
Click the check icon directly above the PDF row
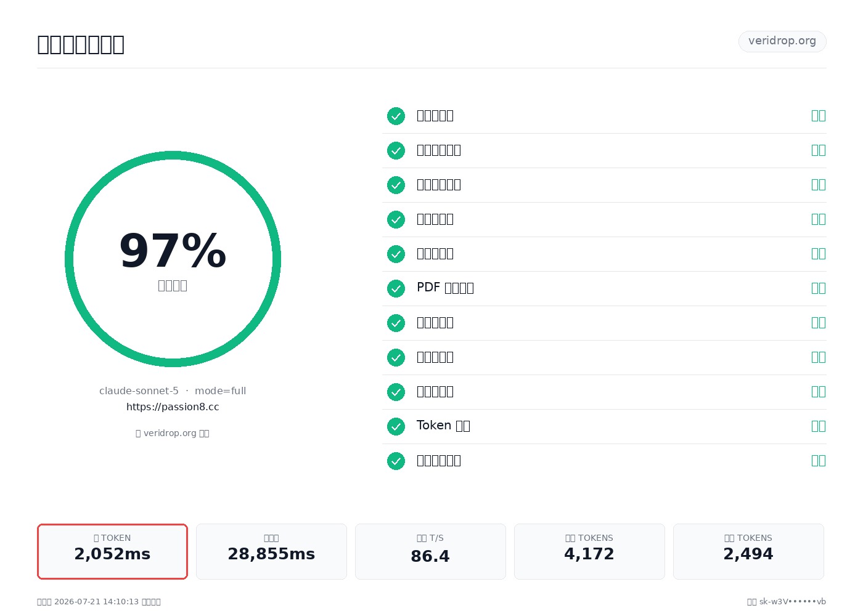(x=396, y=254)
